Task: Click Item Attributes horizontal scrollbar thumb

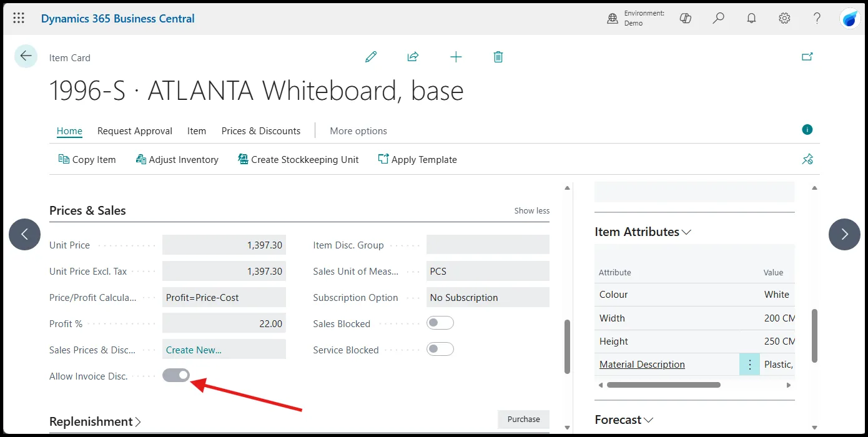Action: (664, 385)
